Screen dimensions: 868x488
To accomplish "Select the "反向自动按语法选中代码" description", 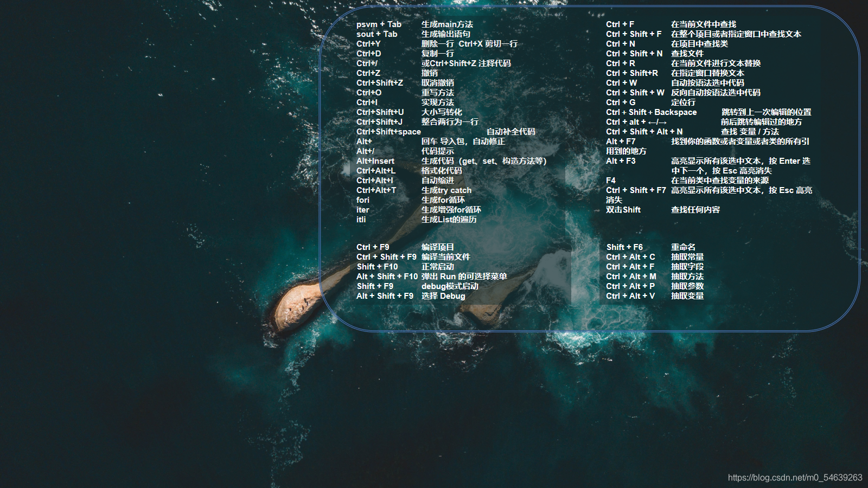I will point(716,93).
